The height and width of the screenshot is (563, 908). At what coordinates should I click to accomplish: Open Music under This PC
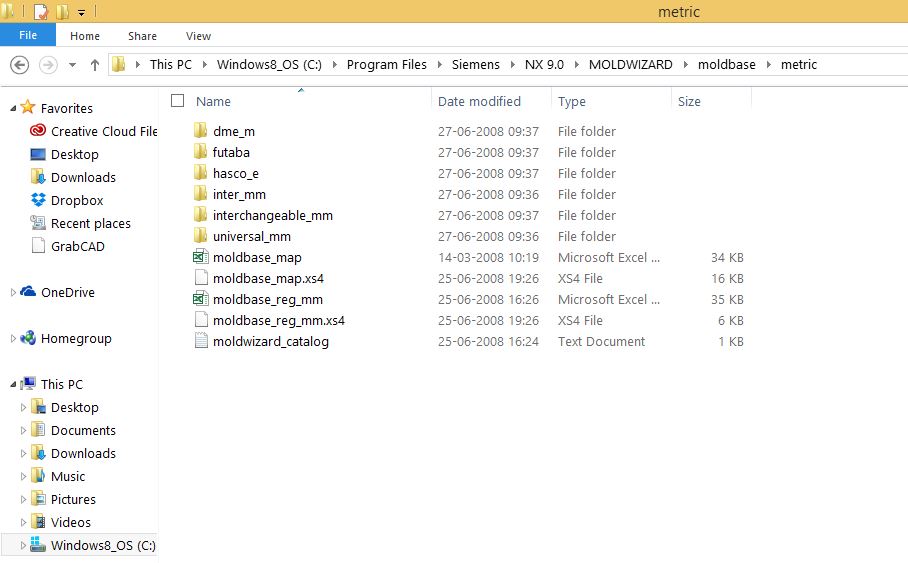pos(58,476)
